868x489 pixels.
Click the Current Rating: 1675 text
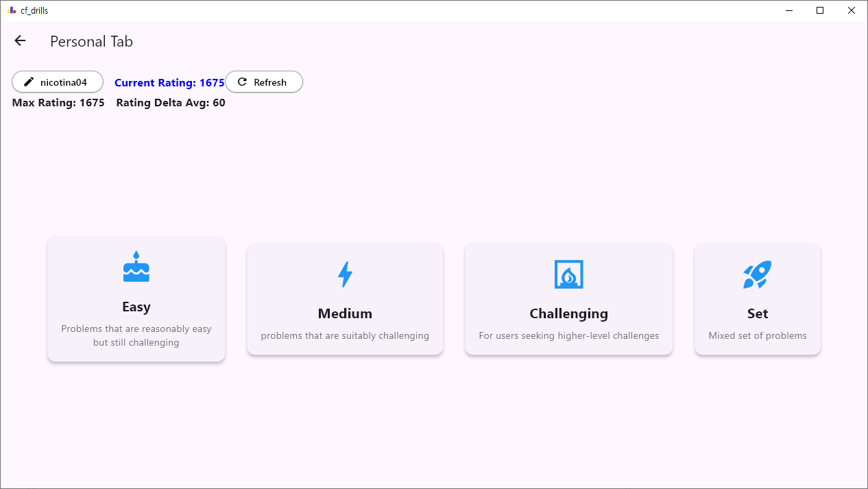click(x=169, y=82)
